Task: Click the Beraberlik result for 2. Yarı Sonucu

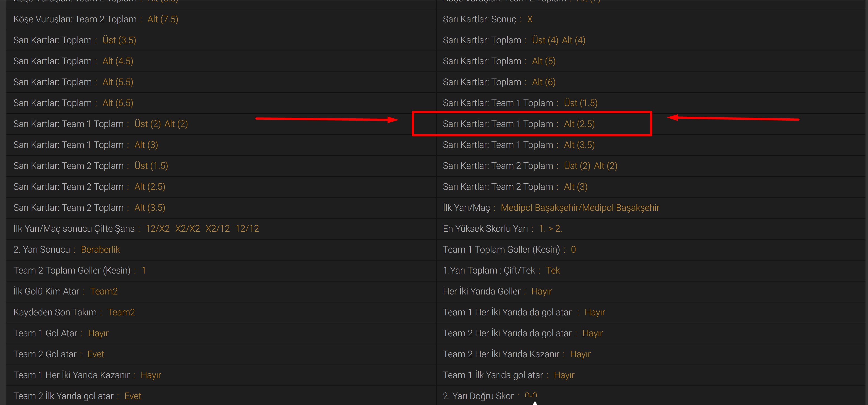Action: 100,250
